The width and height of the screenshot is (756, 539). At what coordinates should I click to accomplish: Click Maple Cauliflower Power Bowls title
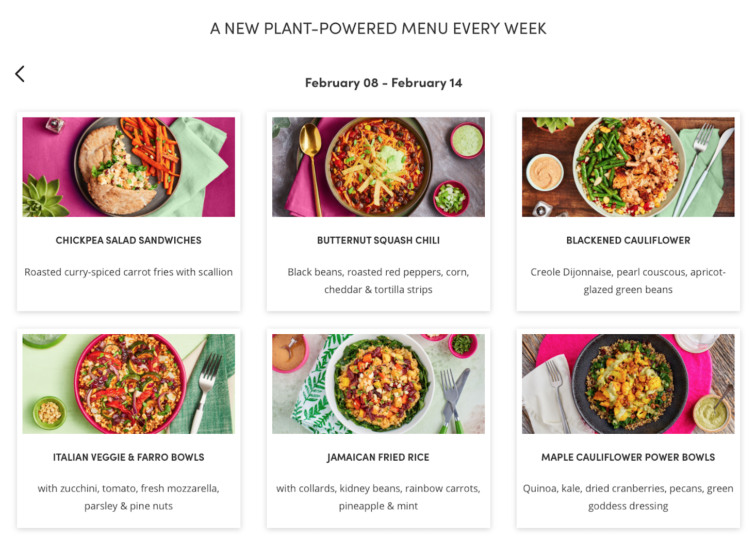tap(628, 457)
